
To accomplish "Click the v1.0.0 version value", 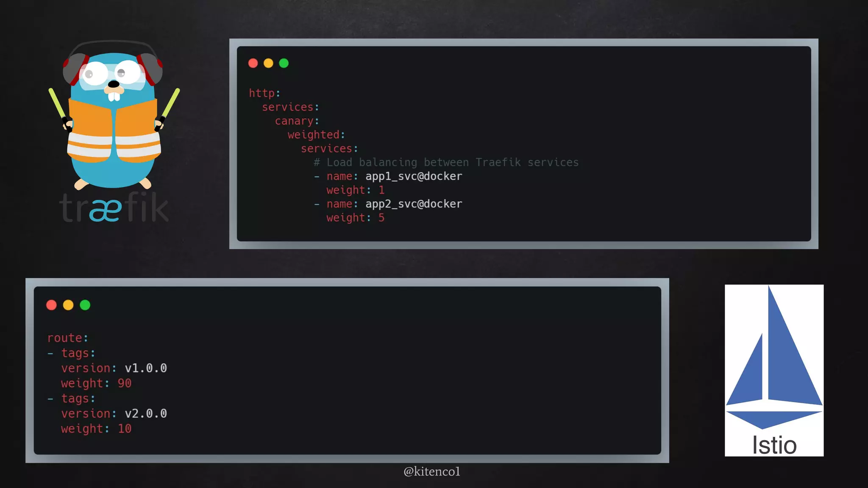I will (x=146, y=368).
